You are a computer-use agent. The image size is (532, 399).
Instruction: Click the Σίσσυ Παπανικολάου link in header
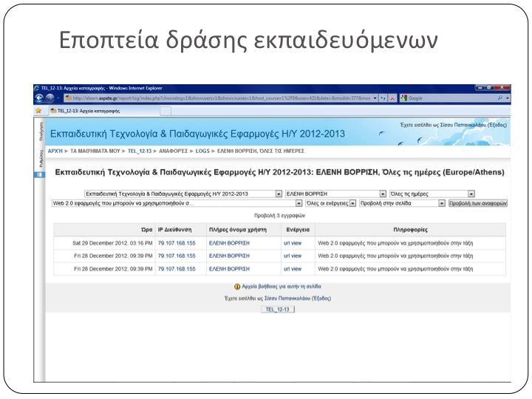click(x=463, y=125)
